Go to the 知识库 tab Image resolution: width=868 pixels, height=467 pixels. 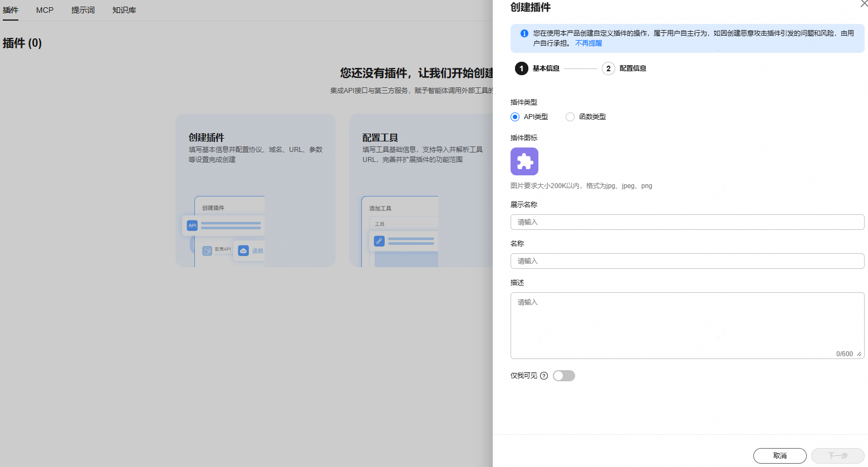[x=124, y=10]
